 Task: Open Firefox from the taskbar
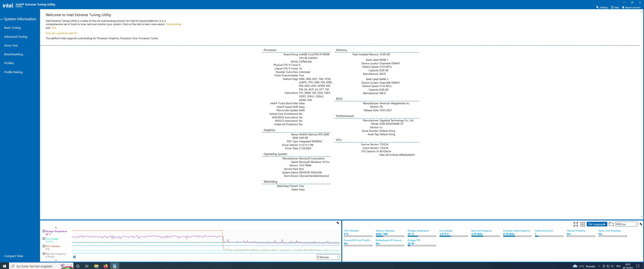[106, 266]
